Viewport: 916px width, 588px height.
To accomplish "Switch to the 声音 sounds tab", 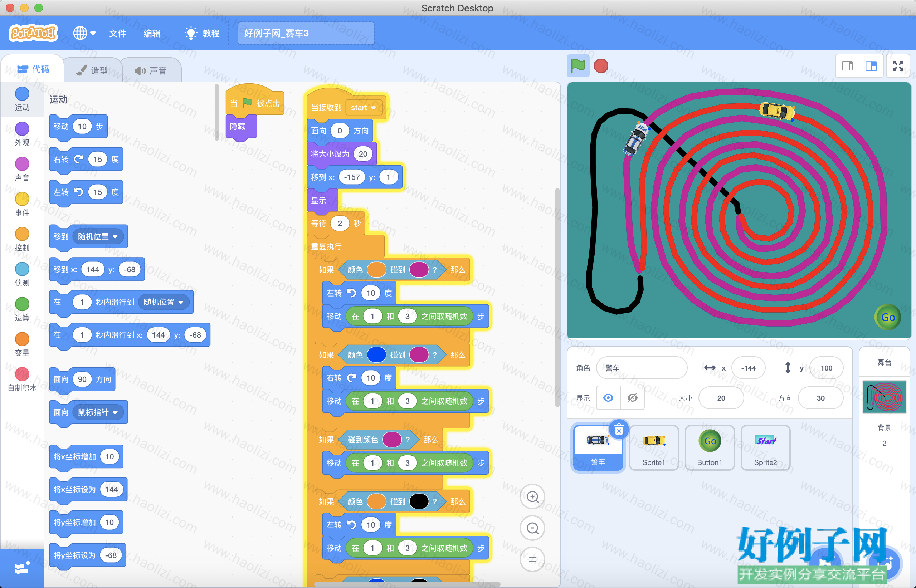I will (x=151, y=70).
